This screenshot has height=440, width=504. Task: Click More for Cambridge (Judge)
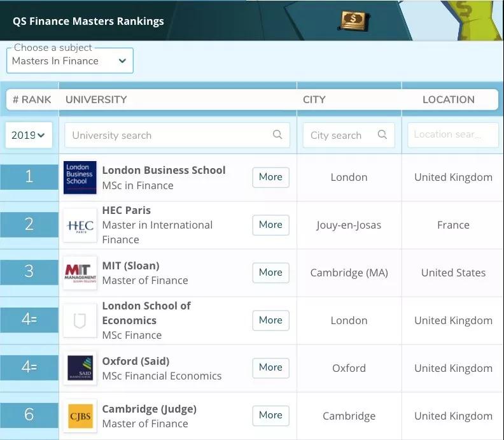270,416
